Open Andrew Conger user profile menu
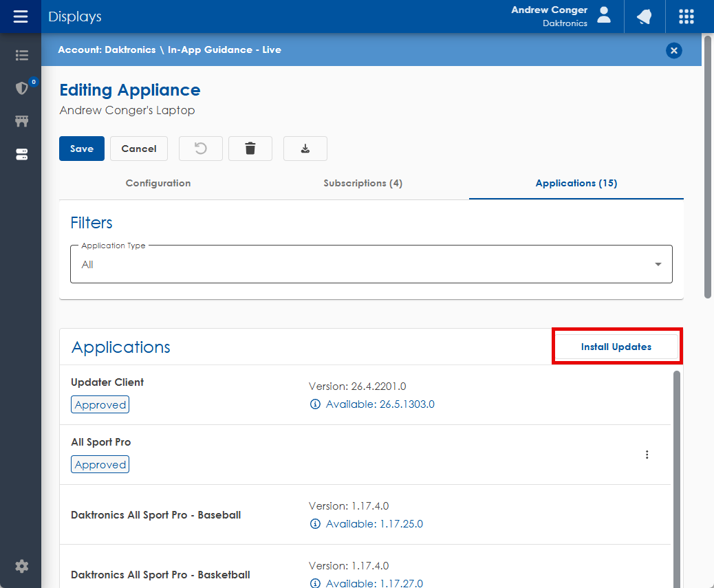 click(x=561, y=17)
